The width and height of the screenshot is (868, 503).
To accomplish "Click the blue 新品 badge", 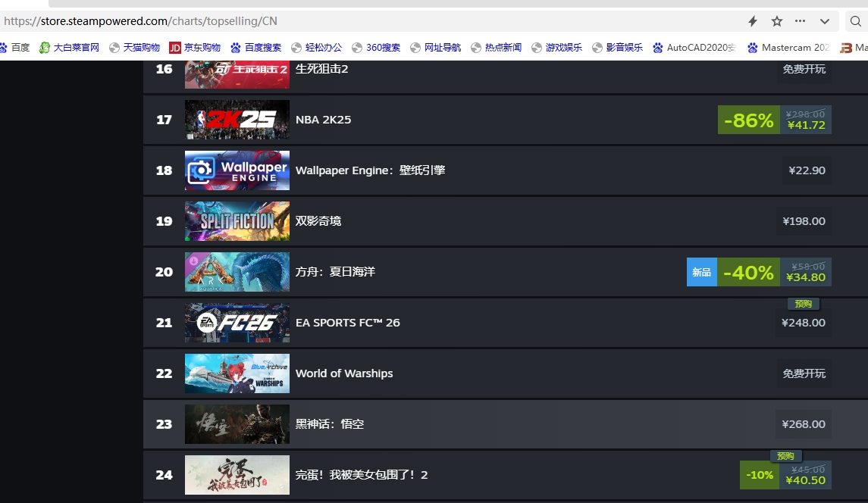I will (701, 272).
